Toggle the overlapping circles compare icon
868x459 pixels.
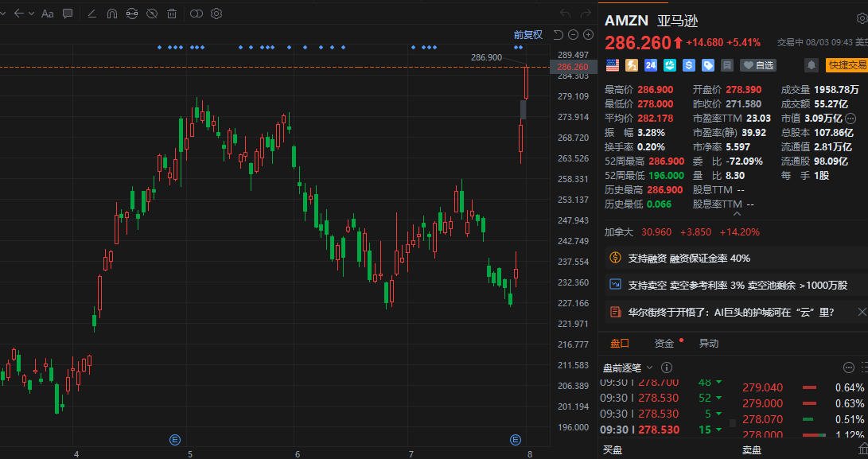pos(196,14)
